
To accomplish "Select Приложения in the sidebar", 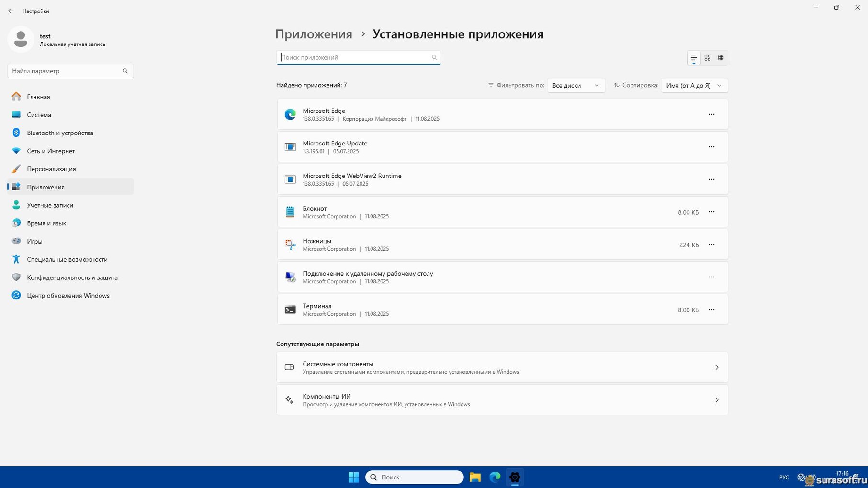I will 70,187.
